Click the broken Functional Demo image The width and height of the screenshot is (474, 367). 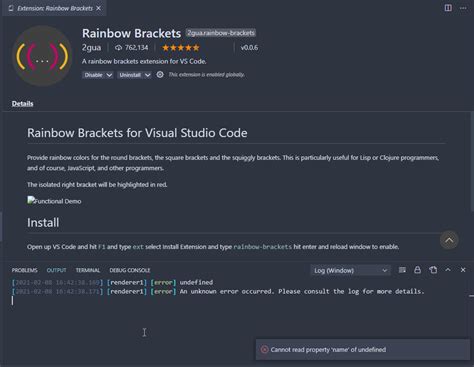click(54, 201)
